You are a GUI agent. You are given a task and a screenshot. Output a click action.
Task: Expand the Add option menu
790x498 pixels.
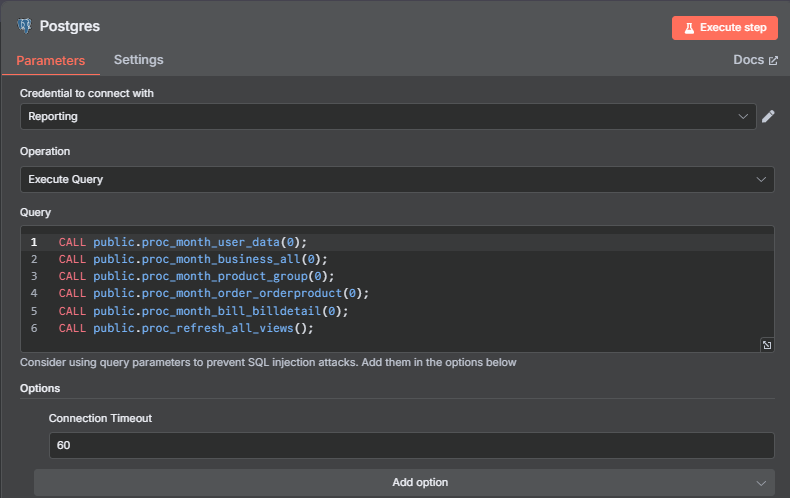(404, 482)
